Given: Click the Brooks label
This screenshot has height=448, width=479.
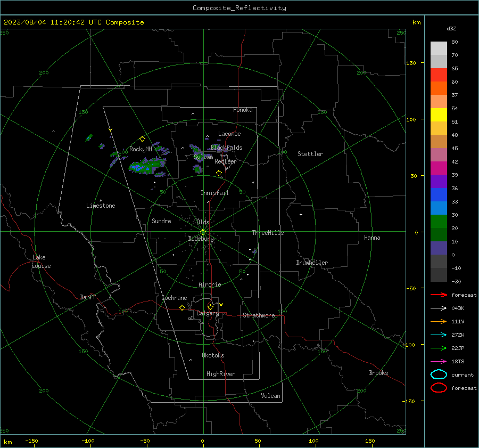Looking at the screenshot, I should [x=378, y=373].
